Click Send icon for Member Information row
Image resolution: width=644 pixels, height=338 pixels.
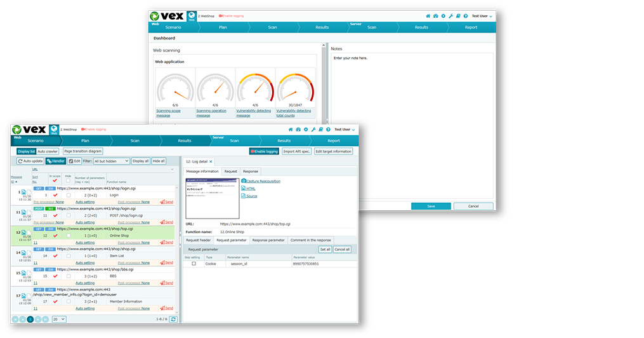tap(166, 308)
